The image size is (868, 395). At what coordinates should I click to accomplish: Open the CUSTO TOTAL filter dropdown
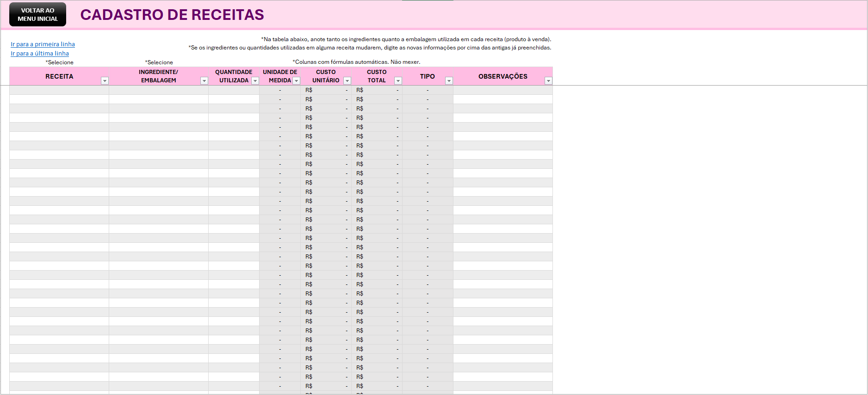(398, 81)
